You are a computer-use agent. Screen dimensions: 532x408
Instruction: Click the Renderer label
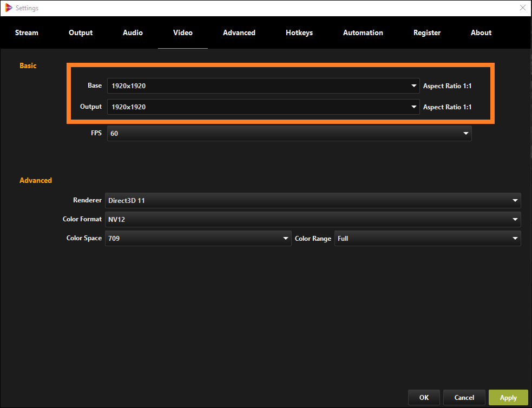pos(87,200)
